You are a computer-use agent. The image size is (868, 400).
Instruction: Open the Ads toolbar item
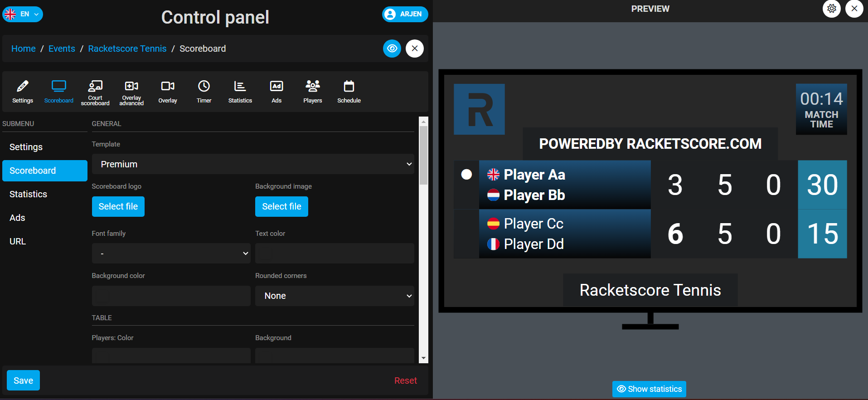[x=276, y=92]
